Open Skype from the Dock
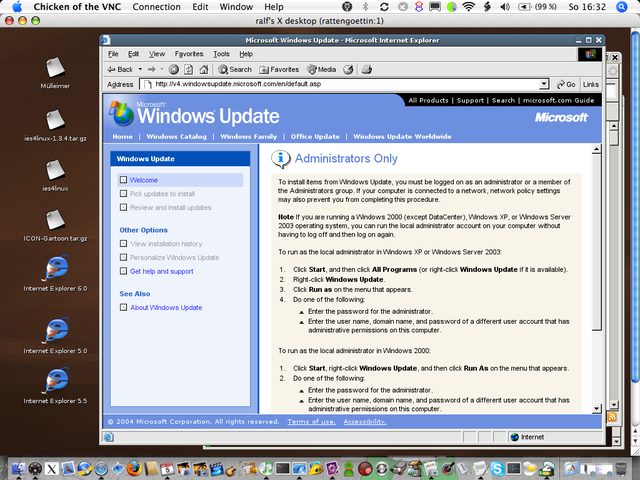 [x=497, y=469]
